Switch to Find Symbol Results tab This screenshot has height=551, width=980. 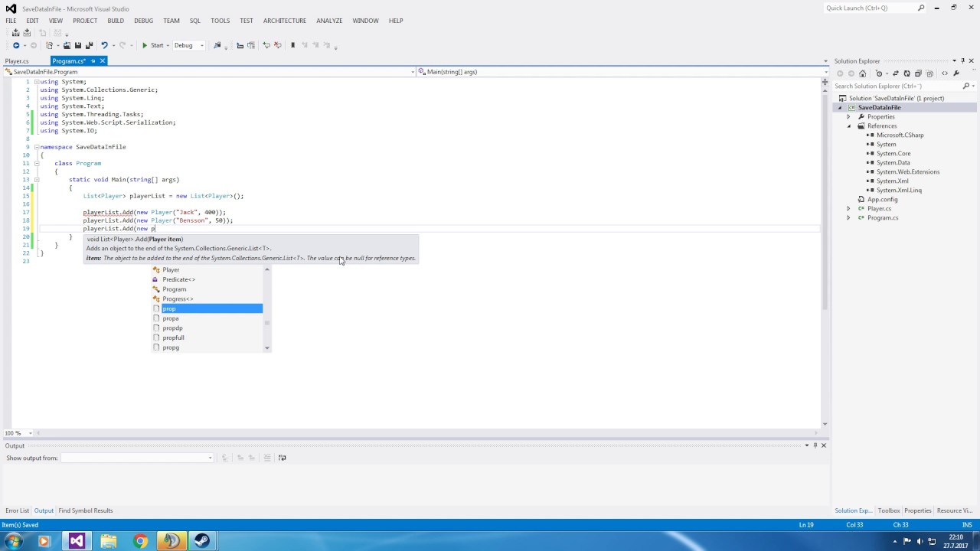coord(86,510)
